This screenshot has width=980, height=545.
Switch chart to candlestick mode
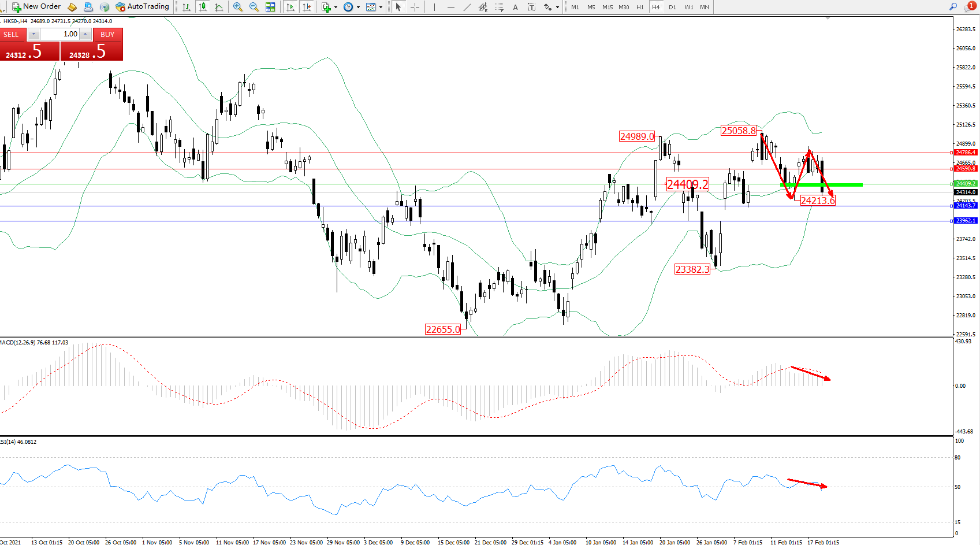tap(203, 7)
